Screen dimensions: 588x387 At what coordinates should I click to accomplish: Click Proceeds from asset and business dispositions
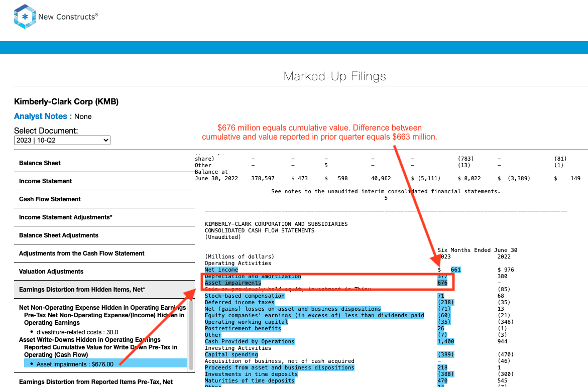279,367
